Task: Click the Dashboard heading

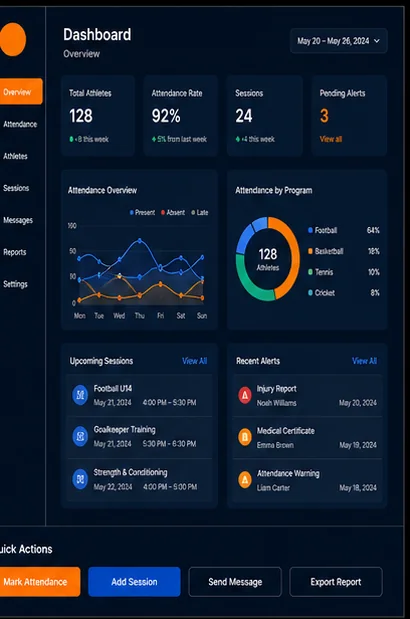Action: 97,35
